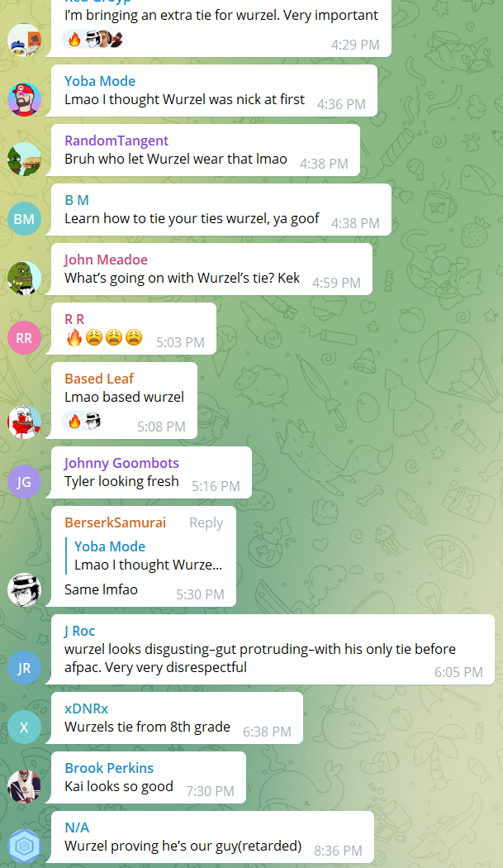The width and height of the screenshot is (503, 868).
Task: Jump to quoted Yoba Mode reply
Action: tap(149, 556)
